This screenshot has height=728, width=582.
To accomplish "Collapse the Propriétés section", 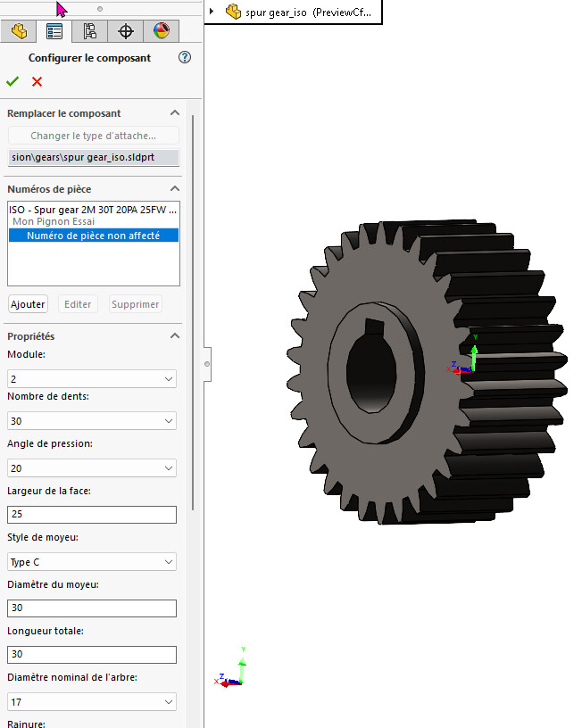I will point(175,336).
